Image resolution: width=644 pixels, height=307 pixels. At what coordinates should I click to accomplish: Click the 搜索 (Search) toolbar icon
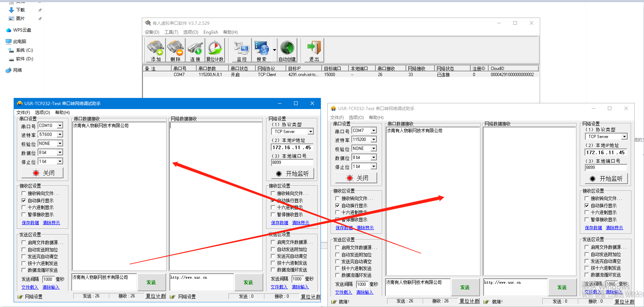click(x=261, y=51)
